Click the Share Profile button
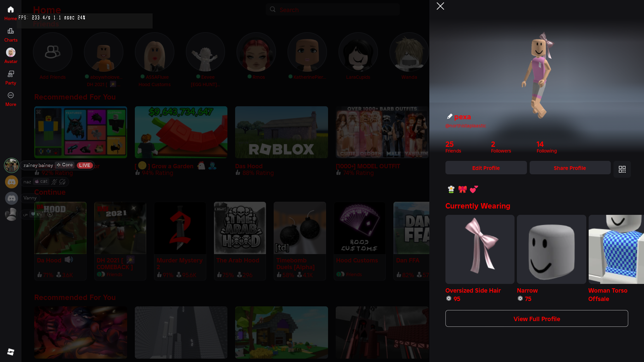644x362 pixels. [570, 168]
